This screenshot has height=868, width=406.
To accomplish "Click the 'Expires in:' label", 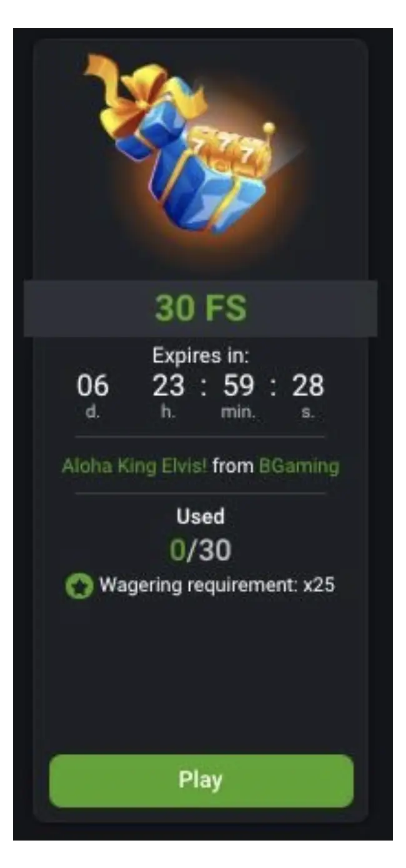I will pyautogui.click(x=201, y=356).
